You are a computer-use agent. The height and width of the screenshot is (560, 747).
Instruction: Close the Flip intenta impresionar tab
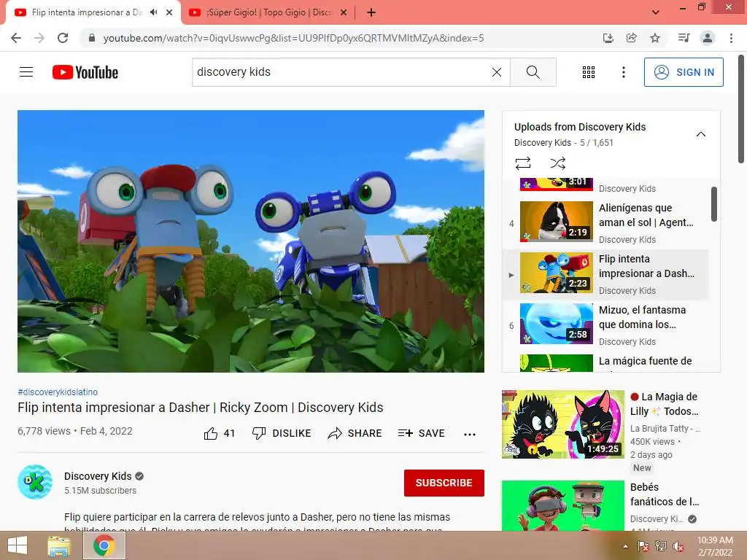tap(169, 12)
